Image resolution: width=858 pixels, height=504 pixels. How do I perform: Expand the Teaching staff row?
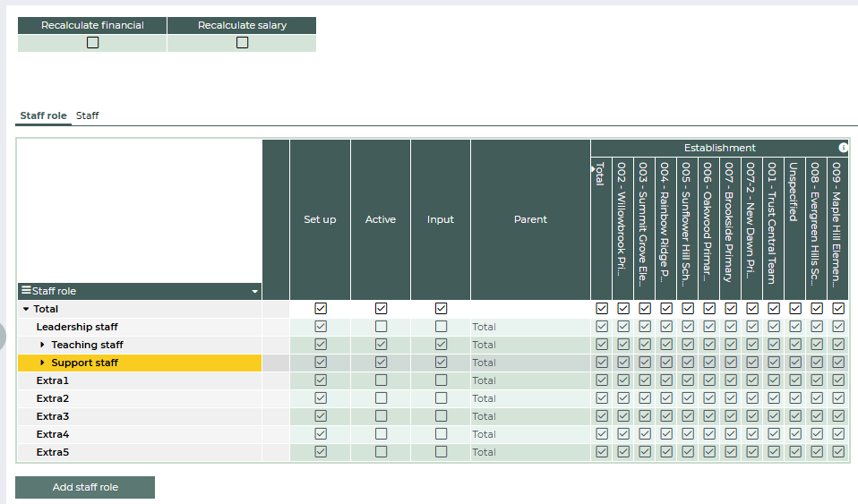42,345
